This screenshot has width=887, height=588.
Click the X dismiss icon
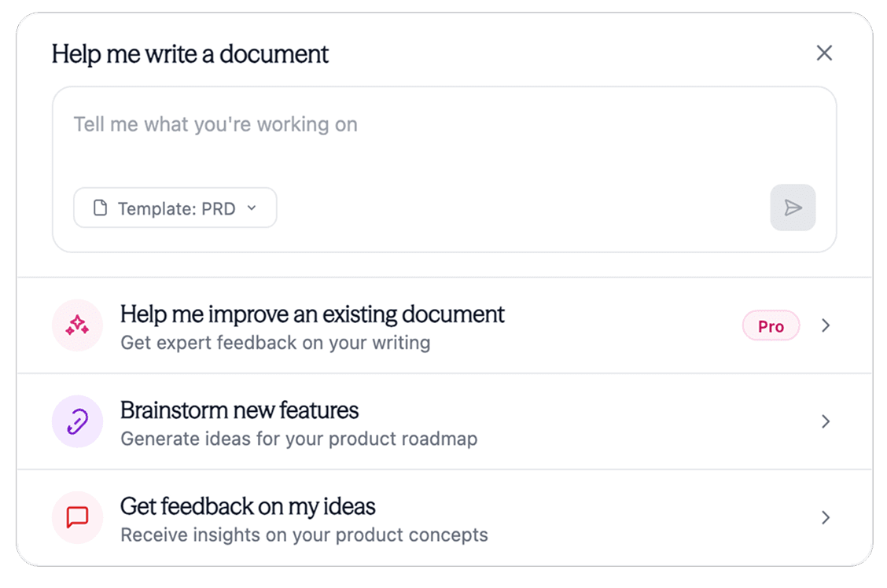pyautogui.click(x=824, y=53)
